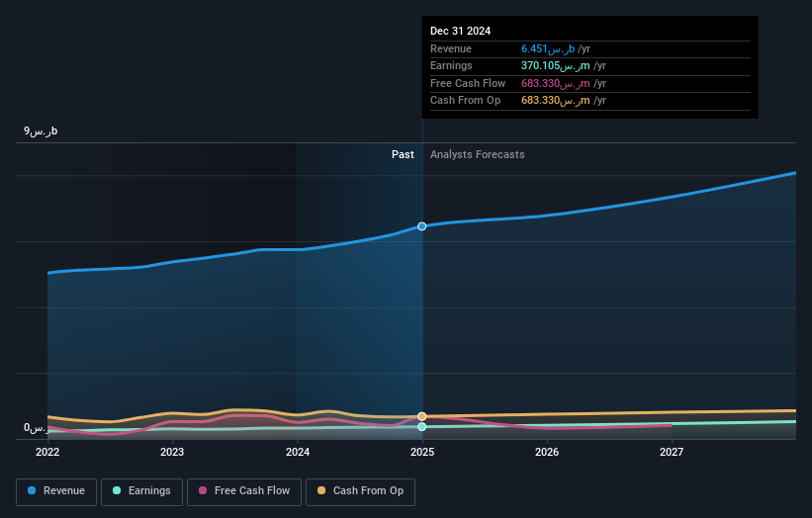Image resolution: width=812 pixels, height=518 pixels.
Task: Click the teal Earnings data point marker
Action: point(422,426)
